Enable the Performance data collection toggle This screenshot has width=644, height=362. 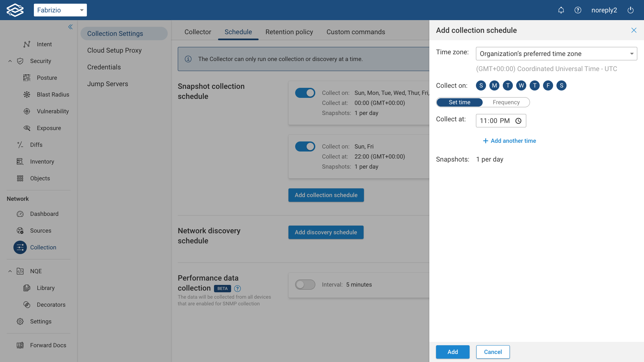click(305, 285)
